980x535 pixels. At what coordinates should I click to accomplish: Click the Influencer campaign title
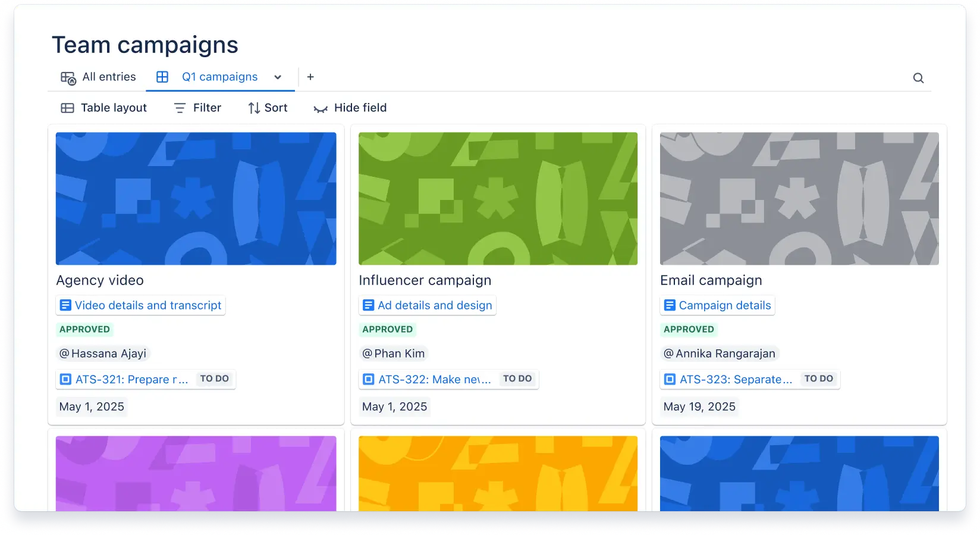pyautogui.click(x=425, y=280)
